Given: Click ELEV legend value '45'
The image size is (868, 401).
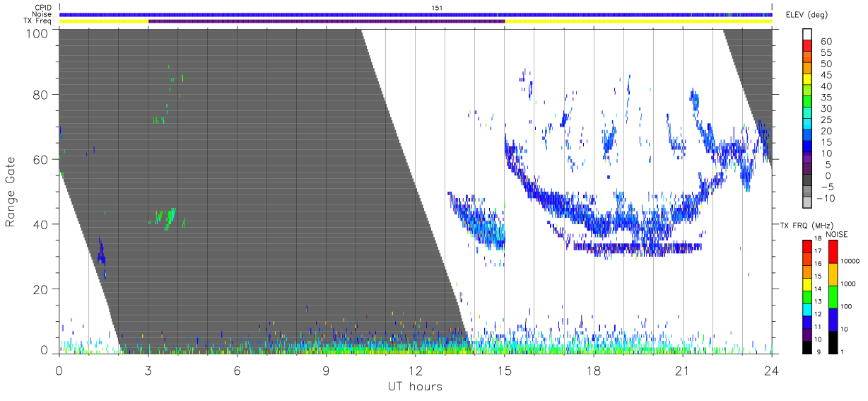Looking at the screenshot, I should [826, 75].
